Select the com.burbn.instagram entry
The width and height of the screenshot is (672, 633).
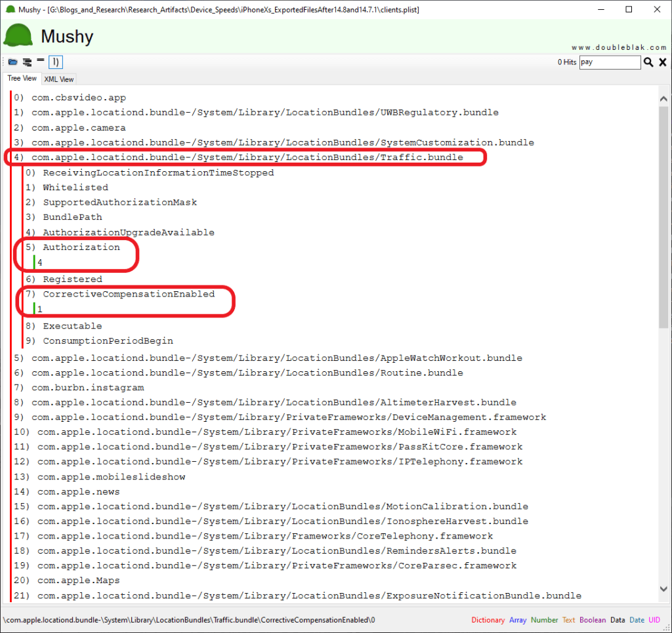pyautogui.click(x=87, y=388)
